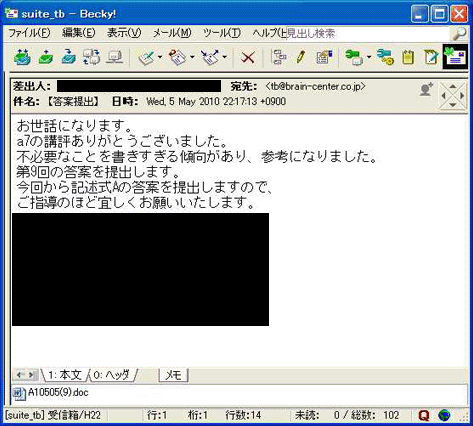Expand the reply button dropdown arrow
The image size is (473, 426).
click(160, 57)
